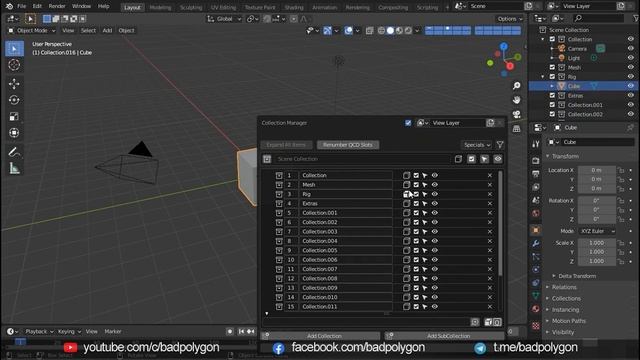Image resolution: width=640 pixels, height=360 pixels.
Task: Click the Collection.009 name field
Action: point(346,288)
